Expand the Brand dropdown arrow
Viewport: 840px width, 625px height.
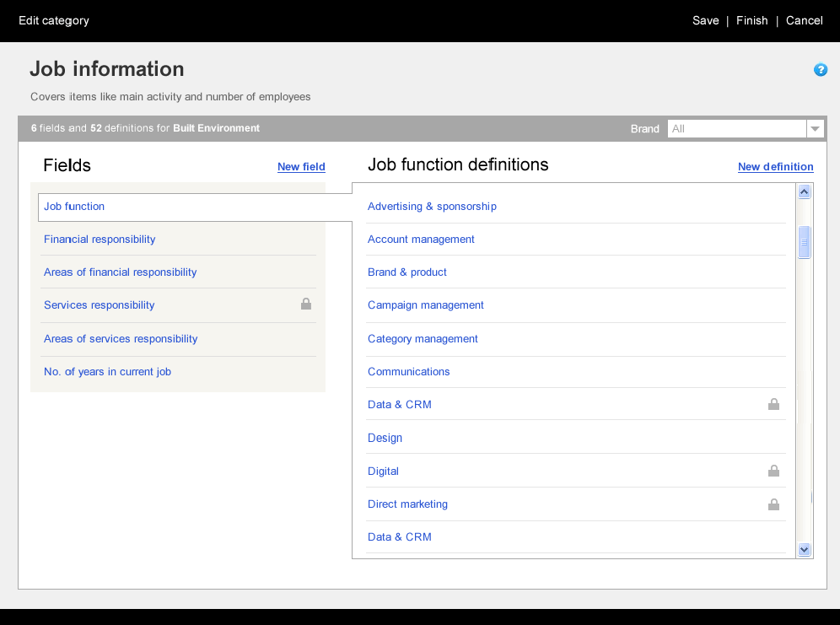[x=815, y=129]
